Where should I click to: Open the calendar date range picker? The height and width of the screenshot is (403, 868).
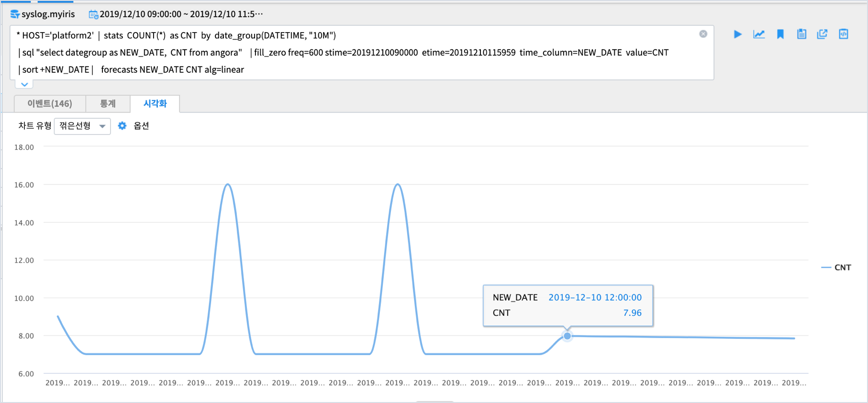[x=93, y=14]
